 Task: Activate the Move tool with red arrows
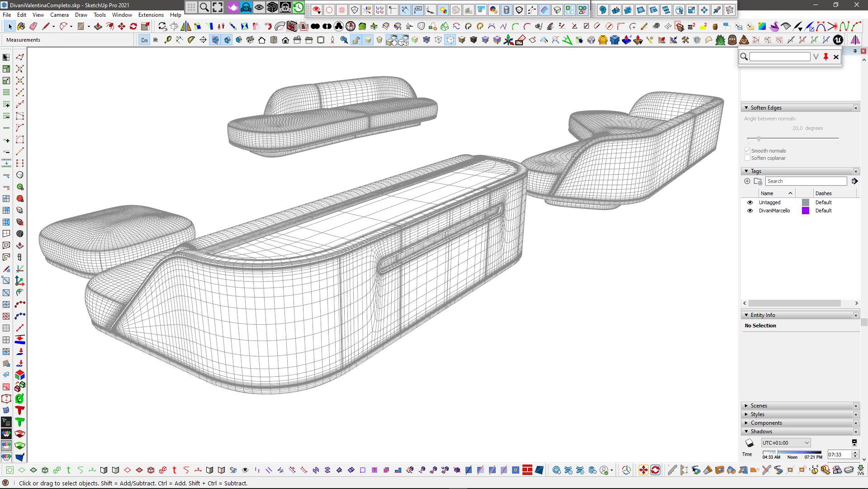click(121, 27)
